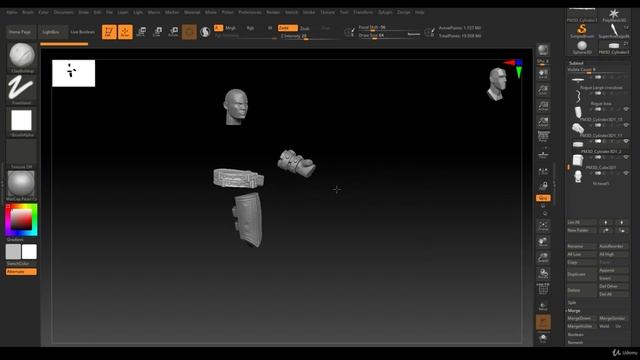Open the Brush menu
640x360 pixels.
[28, 12]
